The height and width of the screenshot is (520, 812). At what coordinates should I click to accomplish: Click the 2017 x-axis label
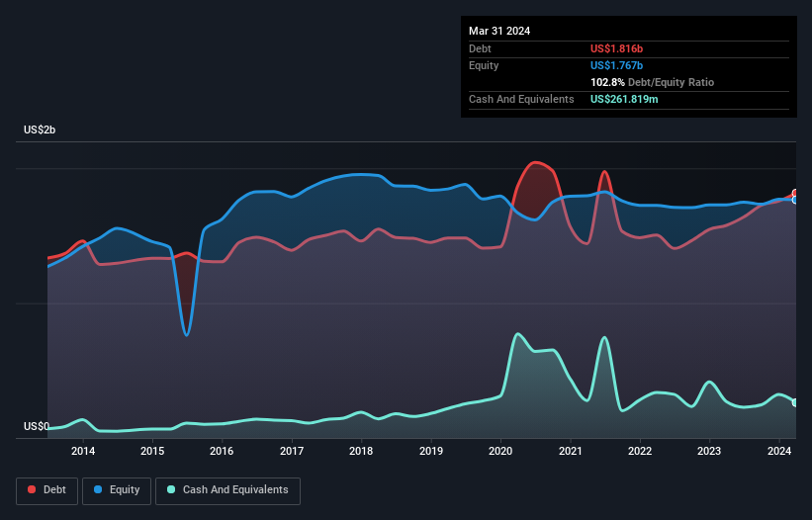point(292,451)
